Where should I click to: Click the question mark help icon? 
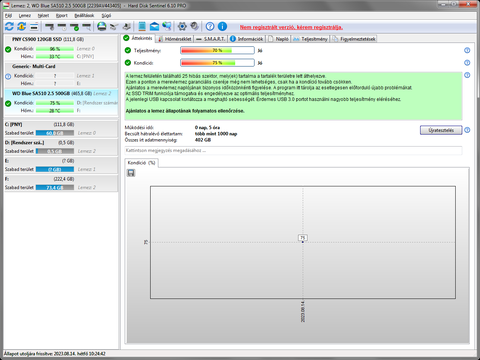[x=210, y=26]
